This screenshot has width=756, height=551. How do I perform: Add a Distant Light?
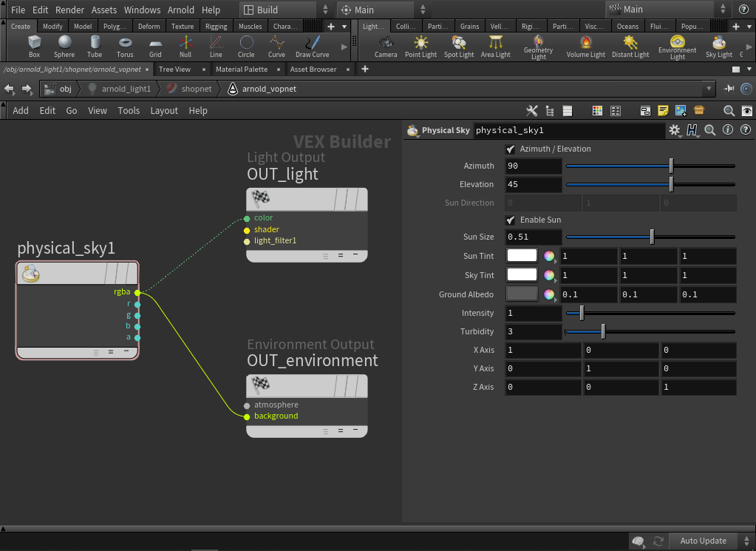point(630,47)
